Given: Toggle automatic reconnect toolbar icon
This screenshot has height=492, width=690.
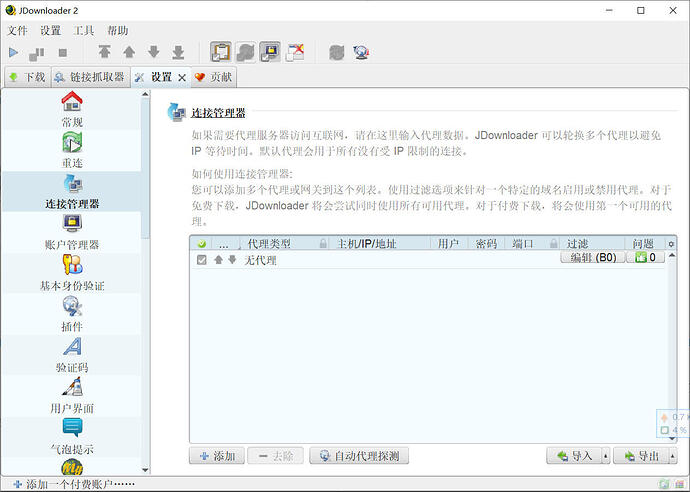Looking at the screenshot, I should click(x=246, y=52).
